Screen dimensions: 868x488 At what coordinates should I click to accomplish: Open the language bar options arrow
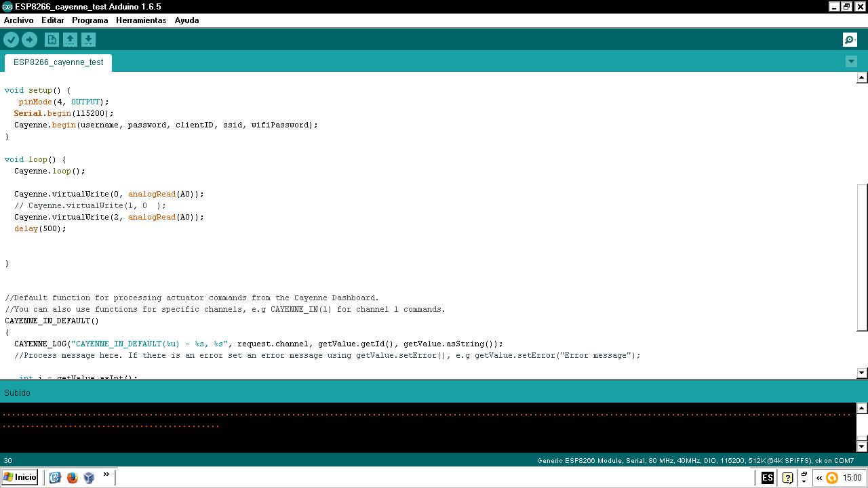804,481
